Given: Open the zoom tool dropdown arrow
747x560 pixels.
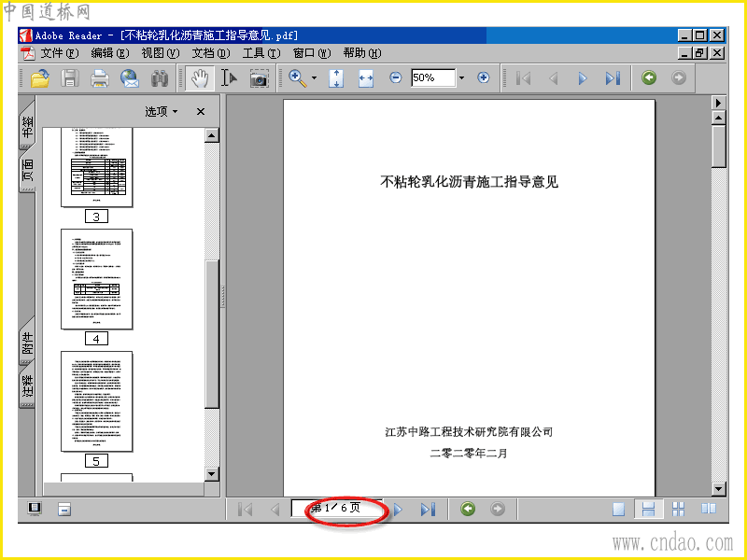Looking at the screenshot, I should point(314,77).
